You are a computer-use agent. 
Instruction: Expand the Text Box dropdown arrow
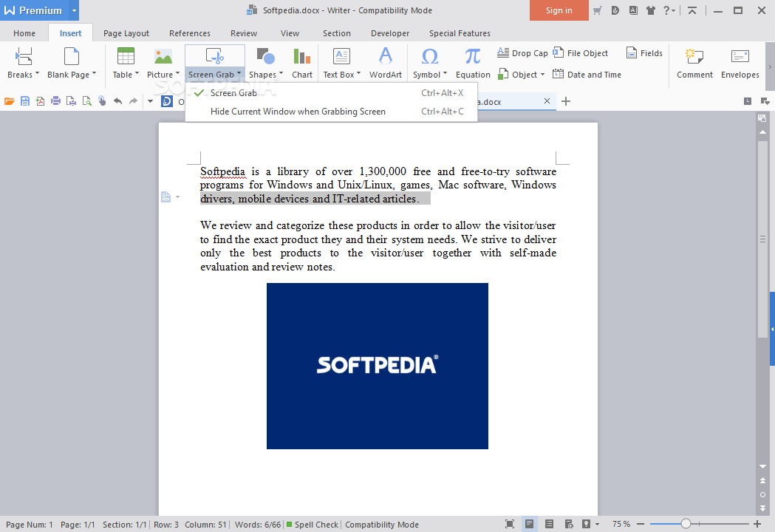359,74
